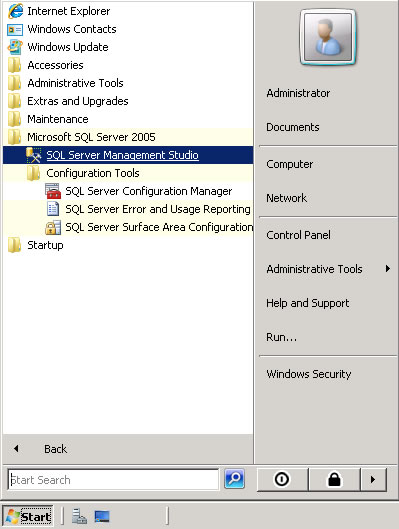Click the Error and Usage Reporting document icon
The image size is (399, 529).
tap(53, 209)
